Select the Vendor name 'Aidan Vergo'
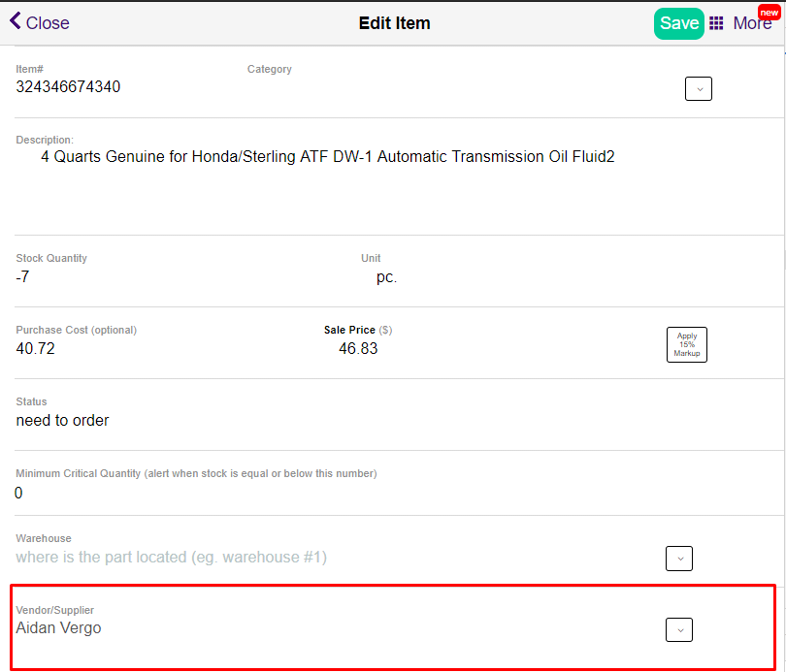786x672 pixels. click(58, 627)
